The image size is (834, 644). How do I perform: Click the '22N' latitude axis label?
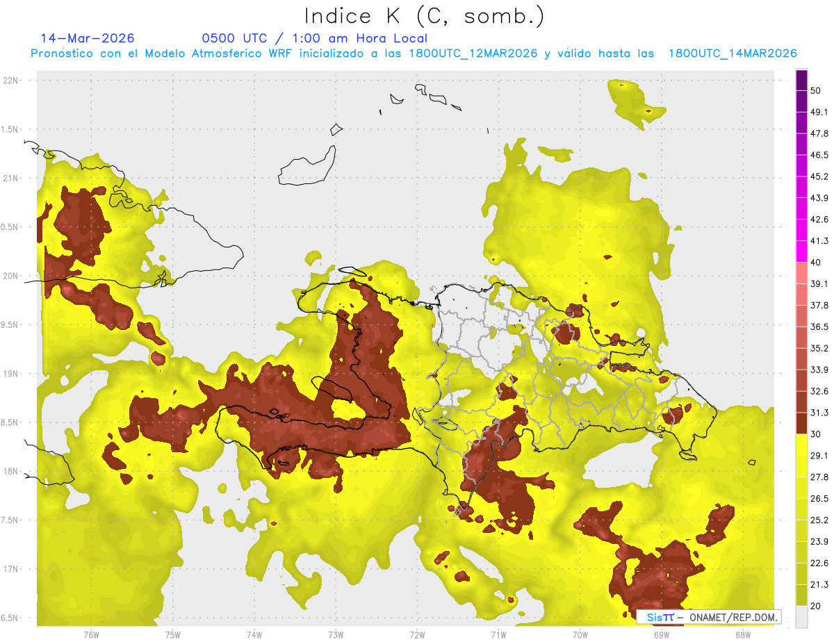(11, 80)
